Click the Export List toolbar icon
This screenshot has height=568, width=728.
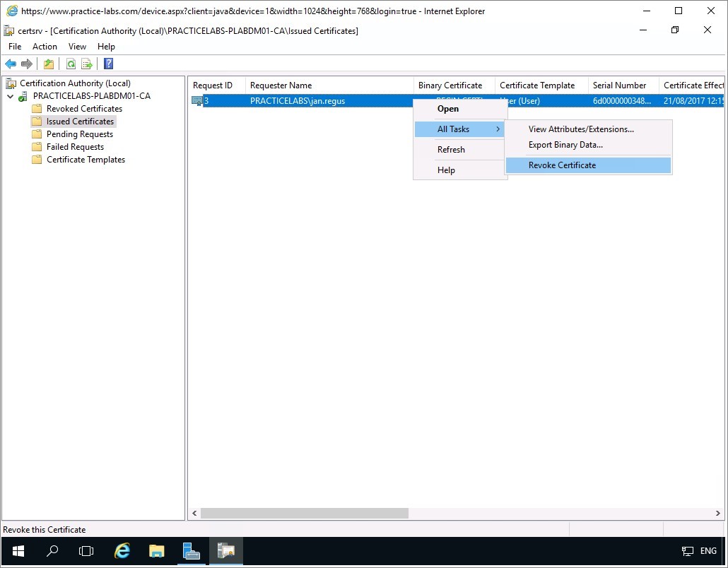(87, 64)
